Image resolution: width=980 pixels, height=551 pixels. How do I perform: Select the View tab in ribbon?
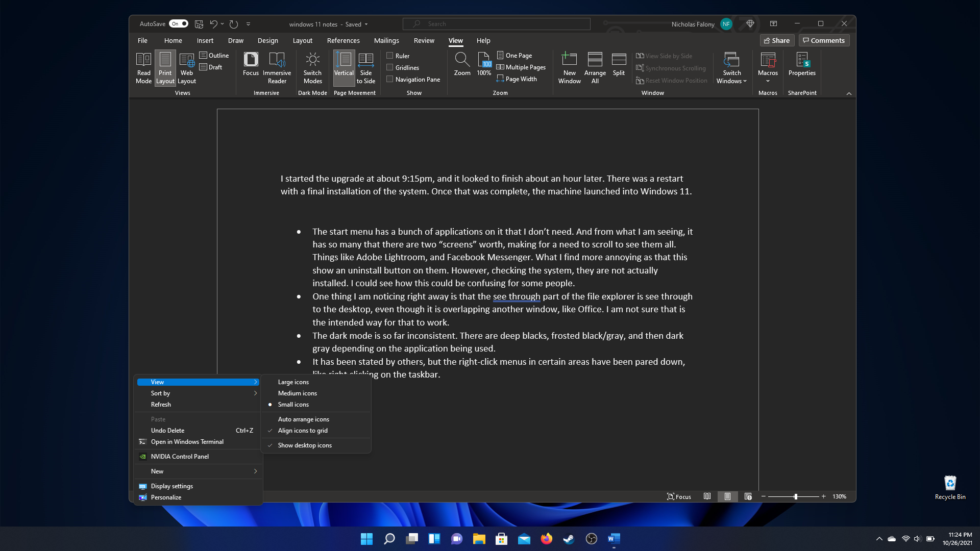coord(456,40)
